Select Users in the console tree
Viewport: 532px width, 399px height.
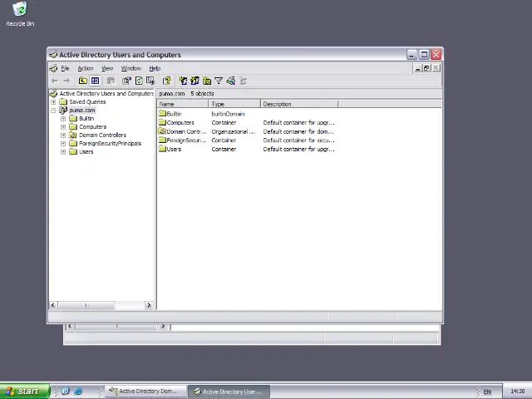86,151
